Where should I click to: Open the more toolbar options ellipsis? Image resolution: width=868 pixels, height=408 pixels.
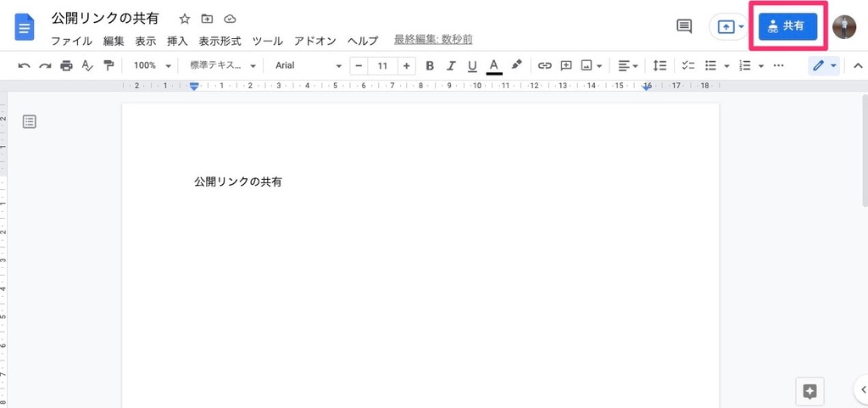pyautogui.click(x=778, y=66)
